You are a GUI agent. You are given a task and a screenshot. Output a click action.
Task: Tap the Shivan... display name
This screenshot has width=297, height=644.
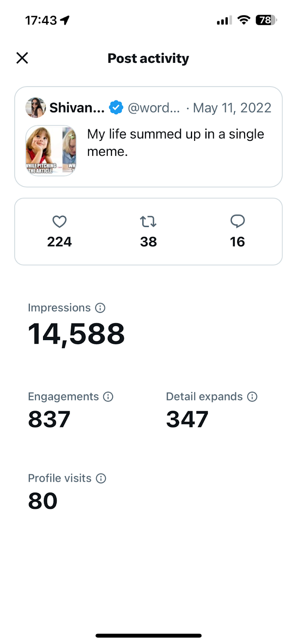tap(77, 107)
